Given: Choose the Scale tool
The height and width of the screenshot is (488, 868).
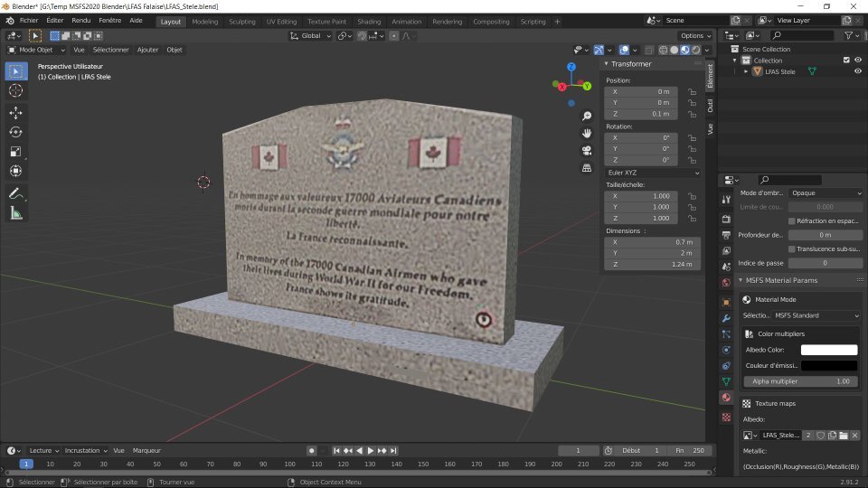Looking at the screenshot, I should point(15,152).
